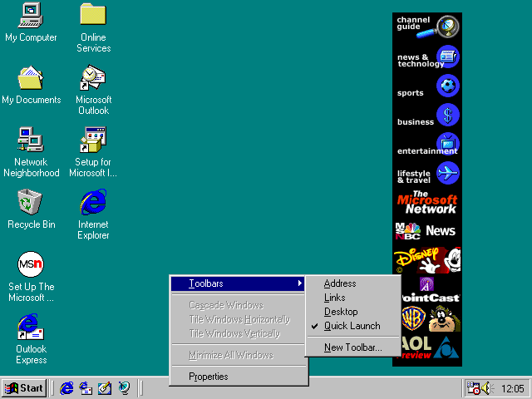532x399 pixels.
Task: Click the taskbar clock
Action: pos(513,388)
